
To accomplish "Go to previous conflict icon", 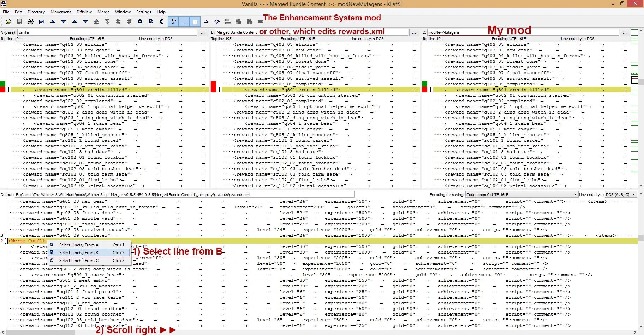I will 96,22.
